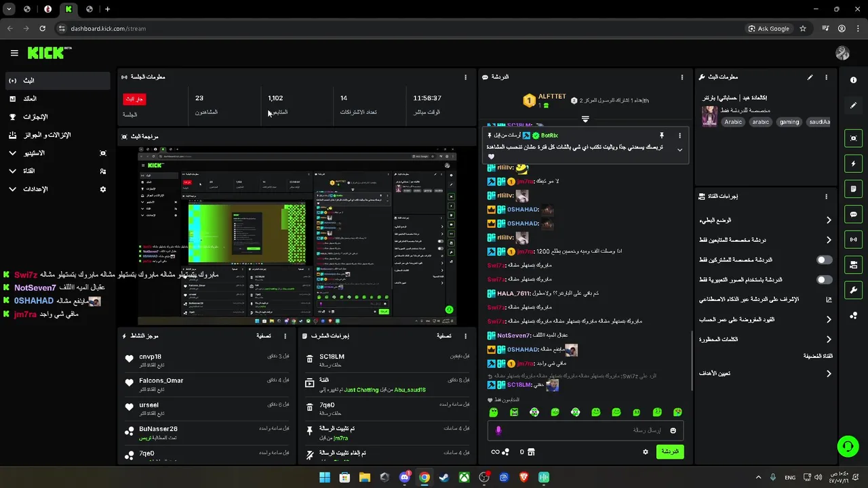Toggle the wrench widget in right rail
The height and width of the screenshot is (488, 868).
tap(853, 290)
